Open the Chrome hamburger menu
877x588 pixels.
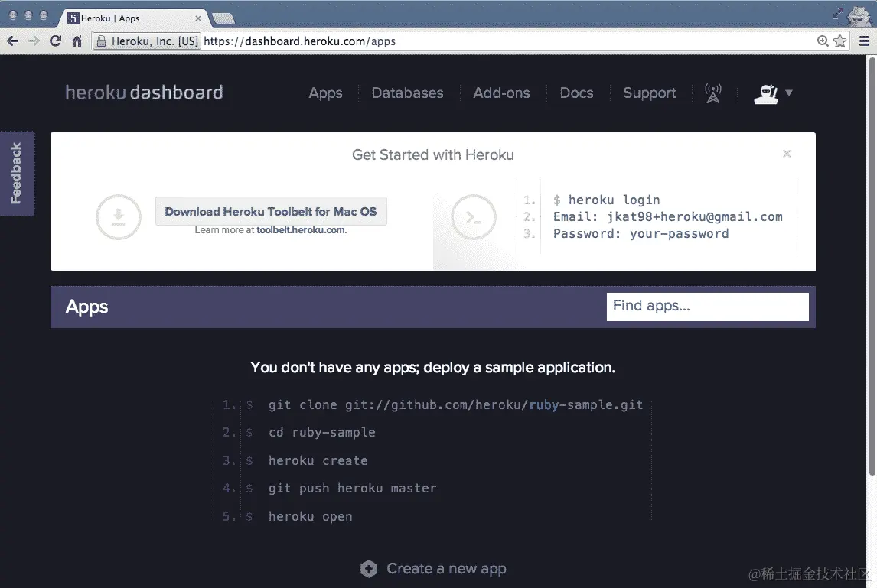coord(864,41)
